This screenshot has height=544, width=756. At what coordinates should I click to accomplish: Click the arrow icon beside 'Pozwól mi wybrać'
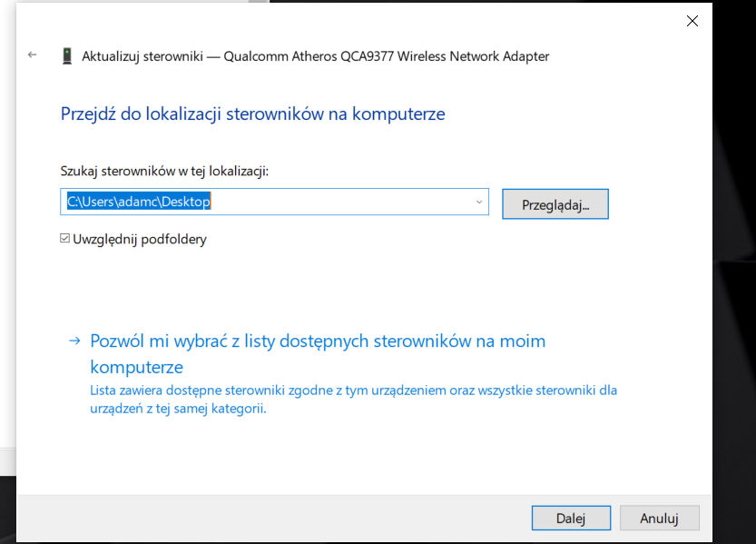(74, 341)
